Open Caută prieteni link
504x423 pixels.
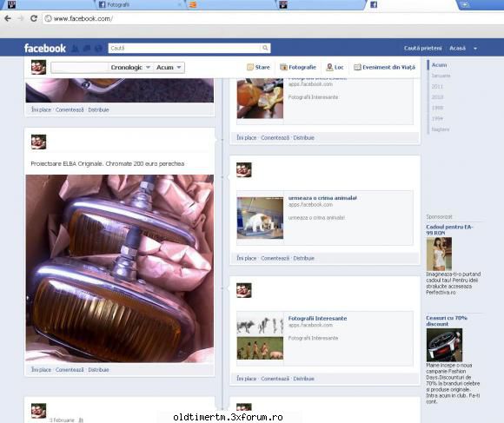click(422, 48)
